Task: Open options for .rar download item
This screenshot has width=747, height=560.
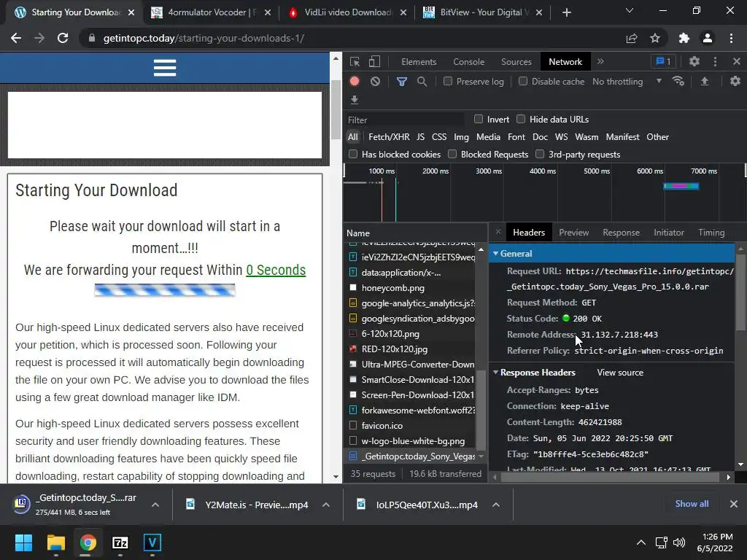Action: (x=155, y=505)
